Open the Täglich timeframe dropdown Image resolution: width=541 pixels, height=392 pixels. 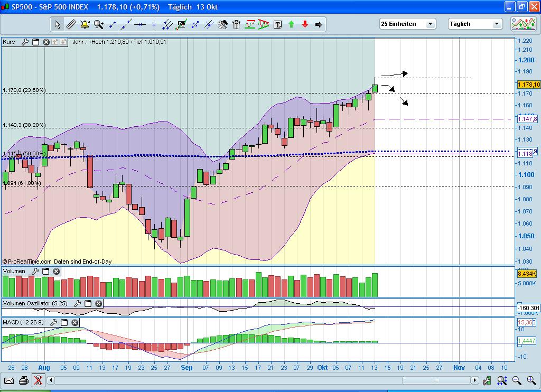475,24
